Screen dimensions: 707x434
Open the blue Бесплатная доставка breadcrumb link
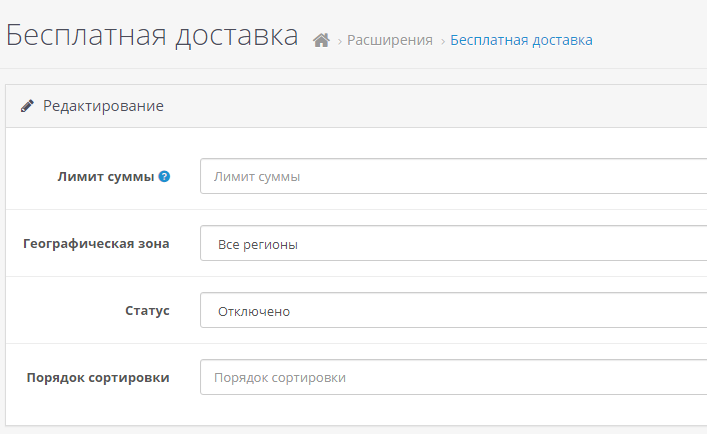[x=521, y=40]
